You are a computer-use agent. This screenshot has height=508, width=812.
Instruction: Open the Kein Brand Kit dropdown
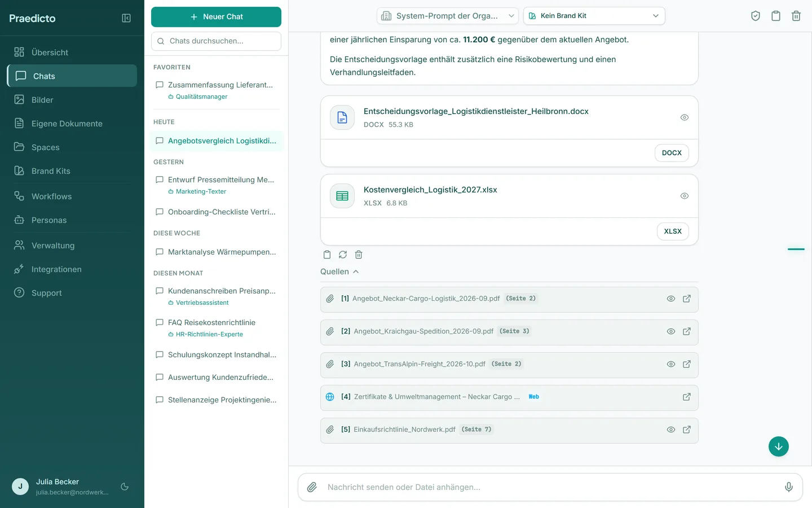click(594, 16)
